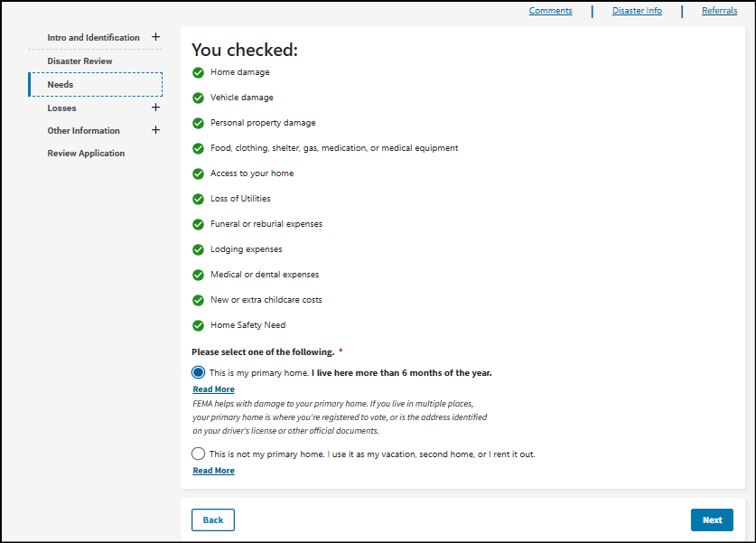756x543 pixels.
Task: Click the checkmark icon next to Vehicle damage
Action: [x=198, y=98]
